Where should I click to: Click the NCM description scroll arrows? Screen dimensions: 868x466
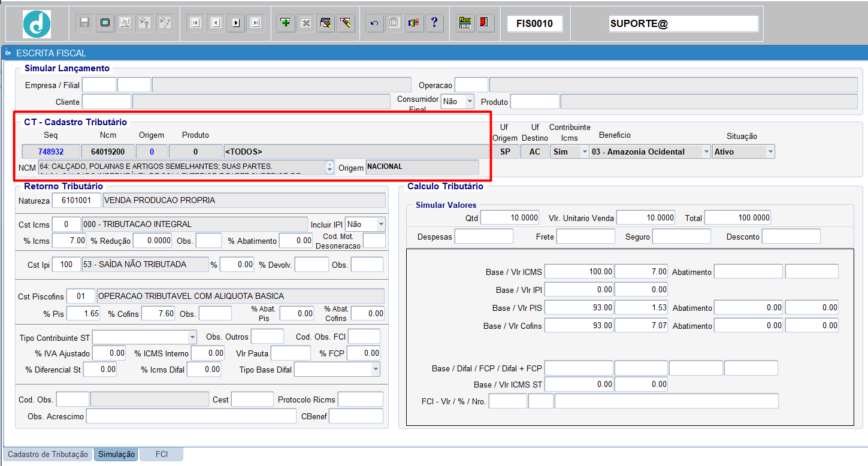(x=329, y=167)
